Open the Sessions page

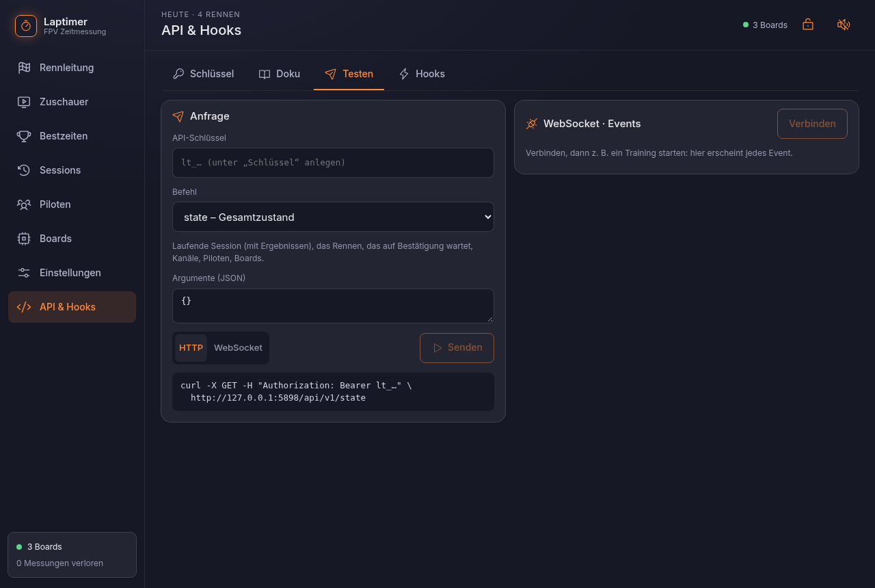(72, 170)
